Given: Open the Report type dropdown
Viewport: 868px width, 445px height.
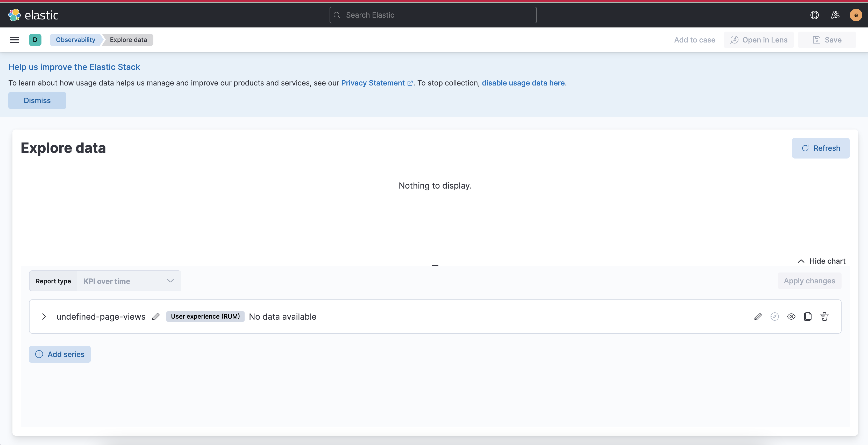Looking at the screenshot, I should click(129, 281).
